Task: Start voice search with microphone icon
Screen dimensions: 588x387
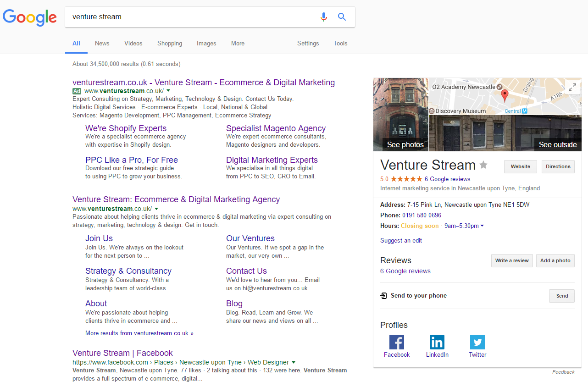Action: (x=324, y=17)
